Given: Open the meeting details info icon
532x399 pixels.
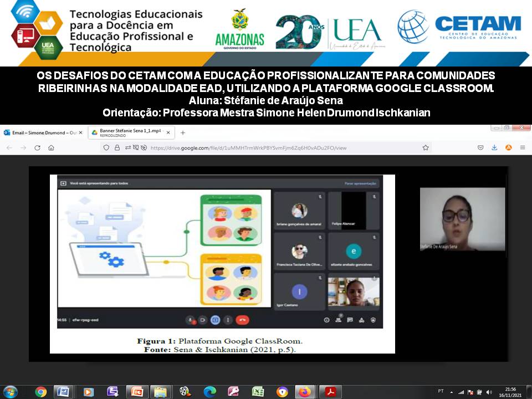Looking at the screenshot, I should pos(326,320).
